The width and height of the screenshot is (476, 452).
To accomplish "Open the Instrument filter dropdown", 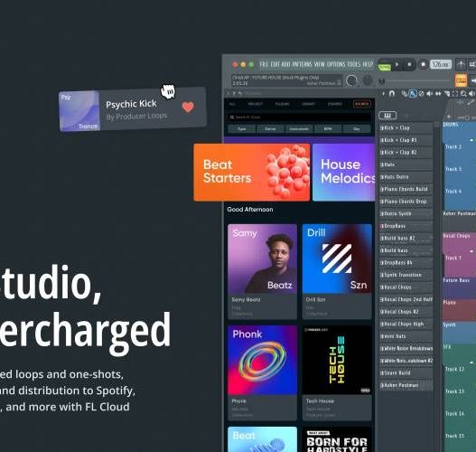I will coord(299,128).
